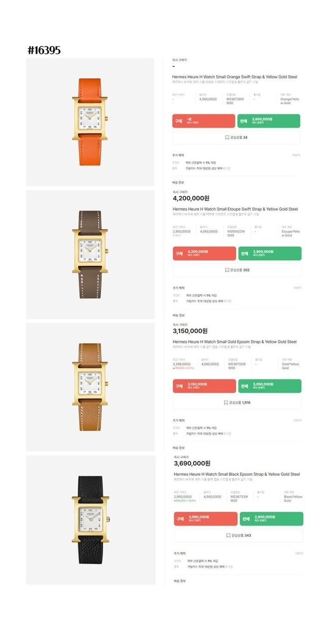
Task: Open the orange strap Hermes watch image
Action: click(90, 122)
